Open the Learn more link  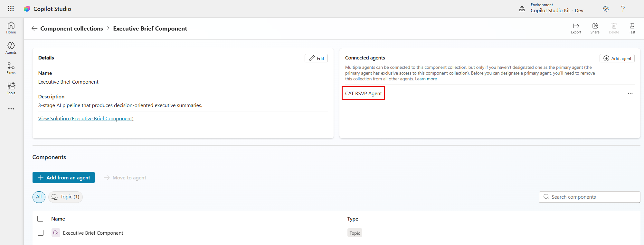tap(426, 79)
